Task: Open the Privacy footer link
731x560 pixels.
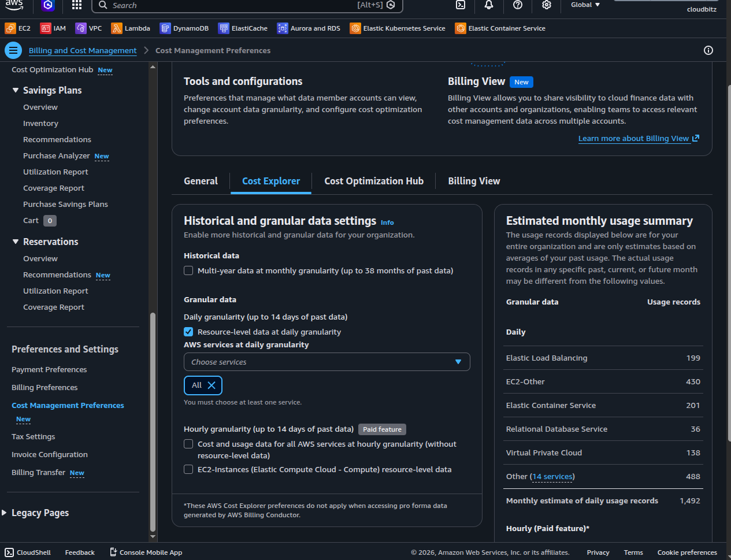Action: pos(598,552)
